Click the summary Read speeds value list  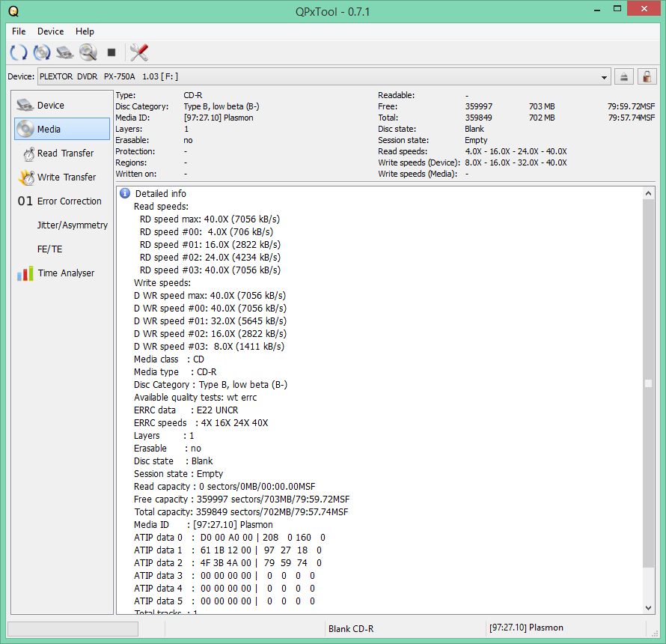point(516,151)
